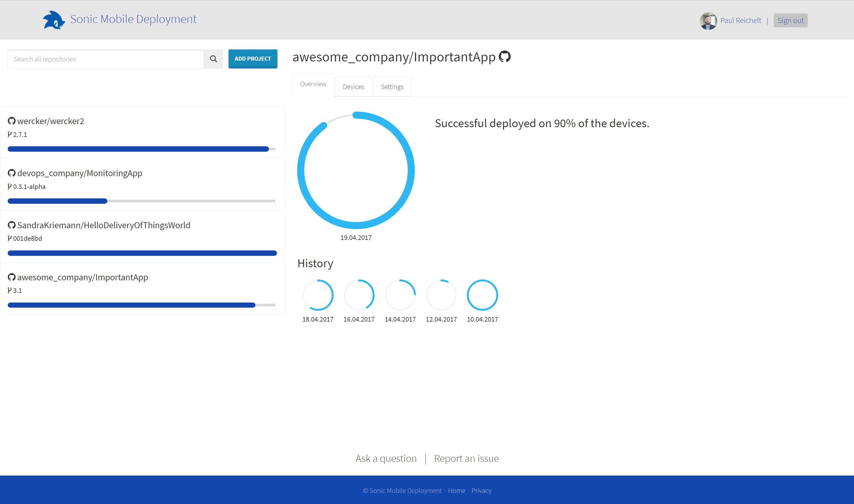Click the Privacy link in footer
The image size is (854, 504).
click(x=481, y=491)
